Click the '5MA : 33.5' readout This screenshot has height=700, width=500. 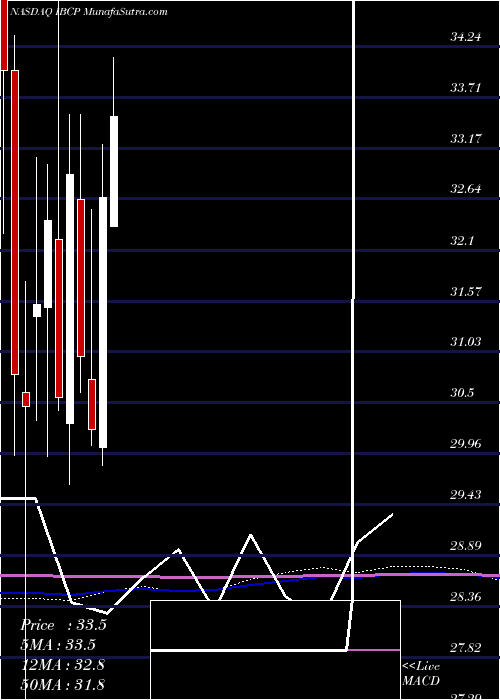[x=58, y=645]
